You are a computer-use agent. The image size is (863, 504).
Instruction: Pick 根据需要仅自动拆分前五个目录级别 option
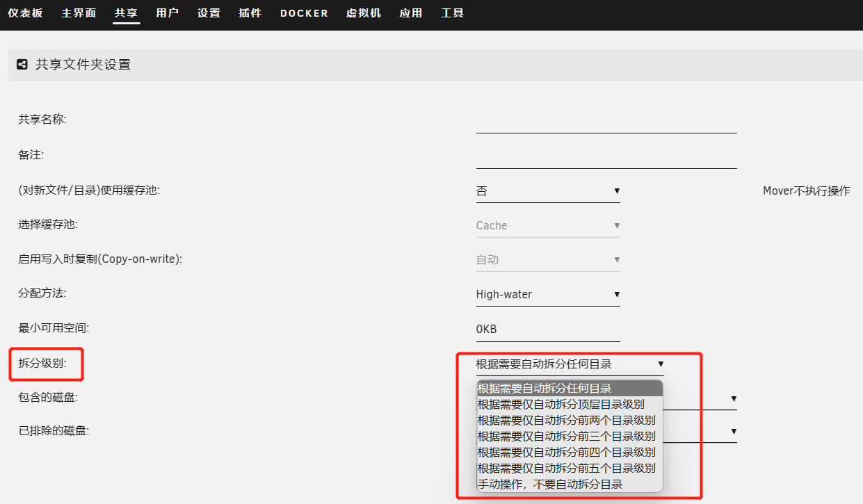click(566, 468)
